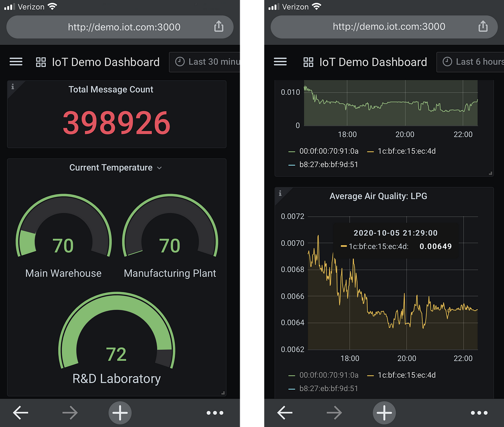Click resize handle of Current Temperature panel
Image resolution: width=504 pixels, height=427 pixels.
click(x=223, y=393)
